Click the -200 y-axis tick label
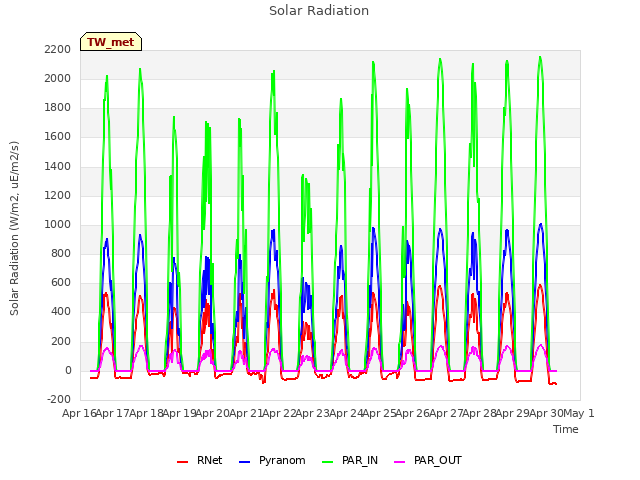The width and height of the screenshot is (640, 480). (x=59, y=400)
